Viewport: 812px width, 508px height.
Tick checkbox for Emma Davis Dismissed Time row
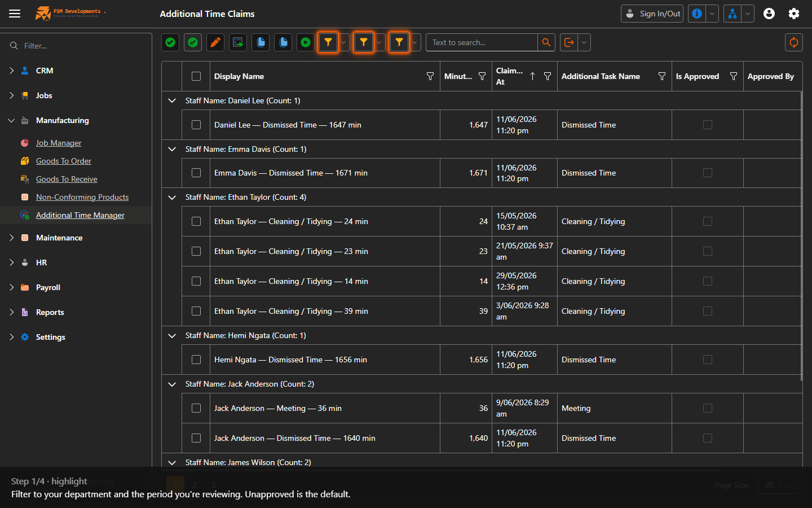(x=196, y=173)
